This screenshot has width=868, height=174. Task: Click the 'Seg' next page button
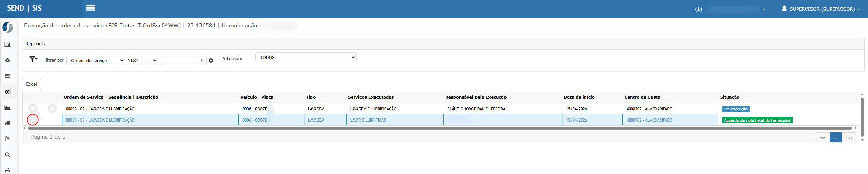[849, 138]
